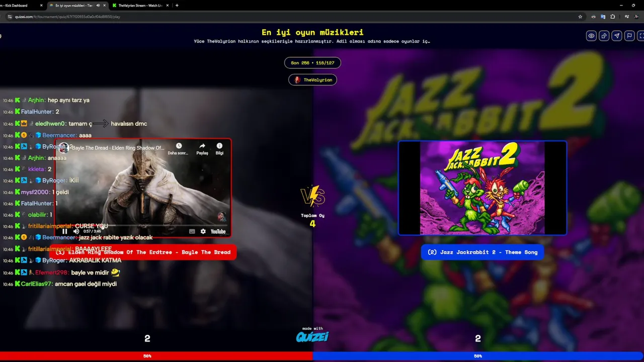Click the TheValyrian creator badge
This screenshot has height=362, width=644.
point(312,80)
